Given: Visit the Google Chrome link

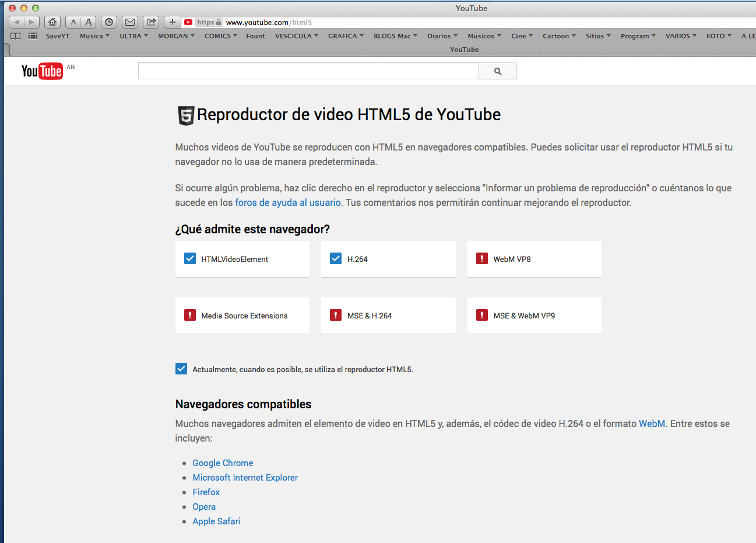Looking at the screenshot, I should coord(223,463).
